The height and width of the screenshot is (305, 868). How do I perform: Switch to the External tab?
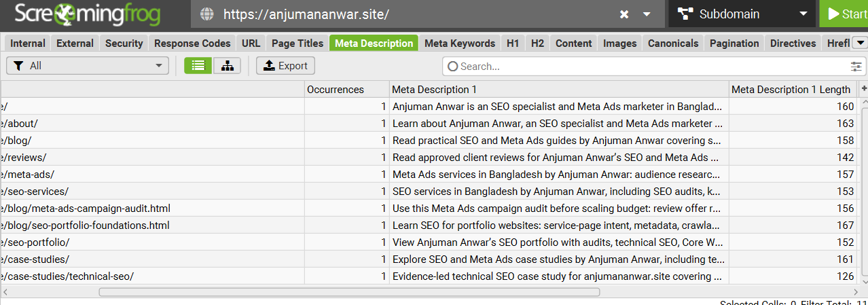coord(75,43)
